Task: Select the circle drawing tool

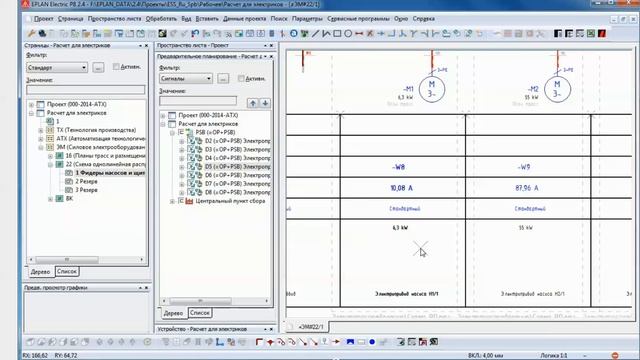Action: [x=348, y=33]
